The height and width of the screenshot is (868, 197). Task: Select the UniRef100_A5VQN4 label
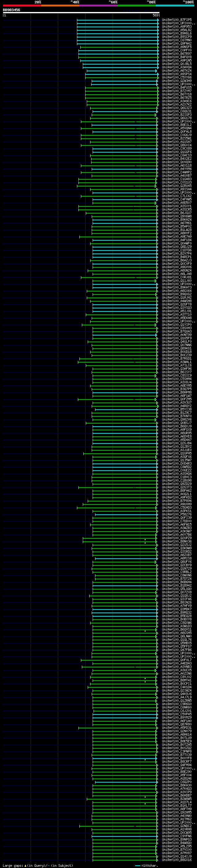point(177,128)
